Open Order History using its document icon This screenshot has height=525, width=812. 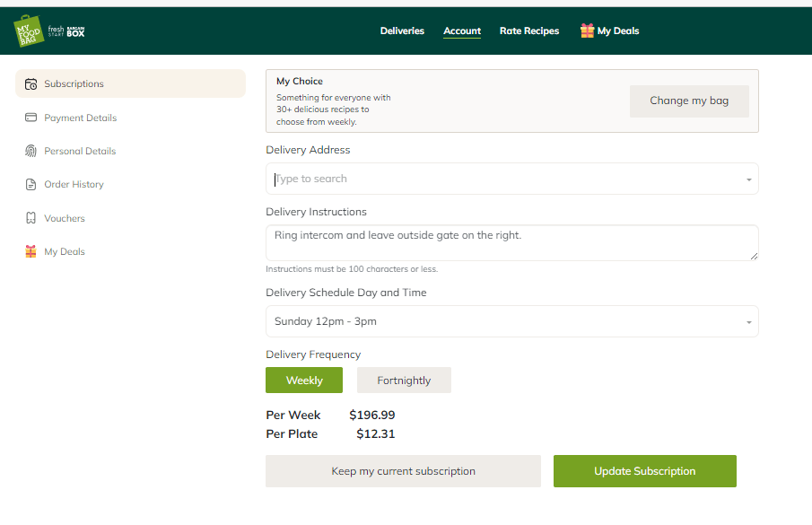(30, 184)
